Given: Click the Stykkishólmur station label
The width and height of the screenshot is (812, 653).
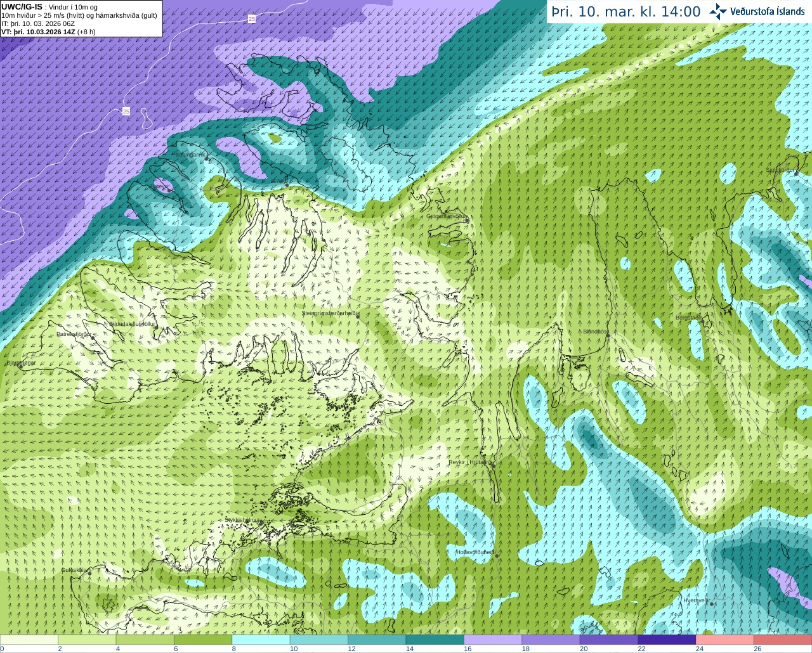Looking at the screenshot, I should (242, 520).
